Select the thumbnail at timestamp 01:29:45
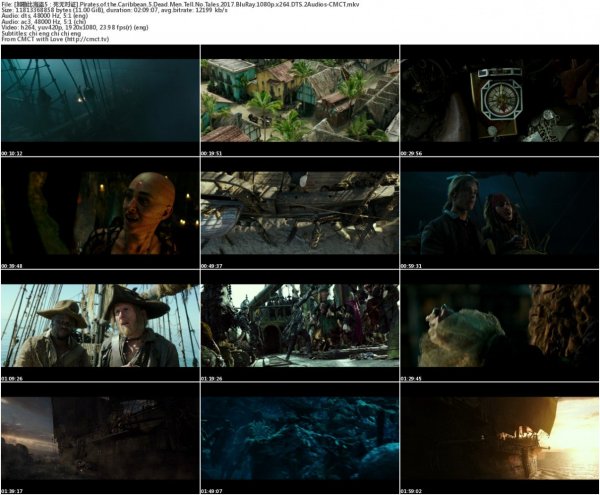The width and height of the screenshot is (600, 495). pyautogui.click(x=499, y=328)
